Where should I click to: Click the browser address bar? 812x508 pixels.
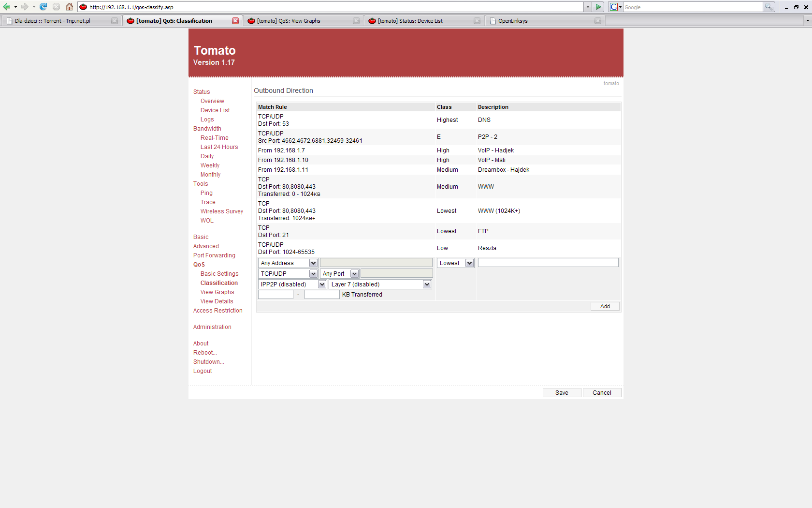coord(331,7)
